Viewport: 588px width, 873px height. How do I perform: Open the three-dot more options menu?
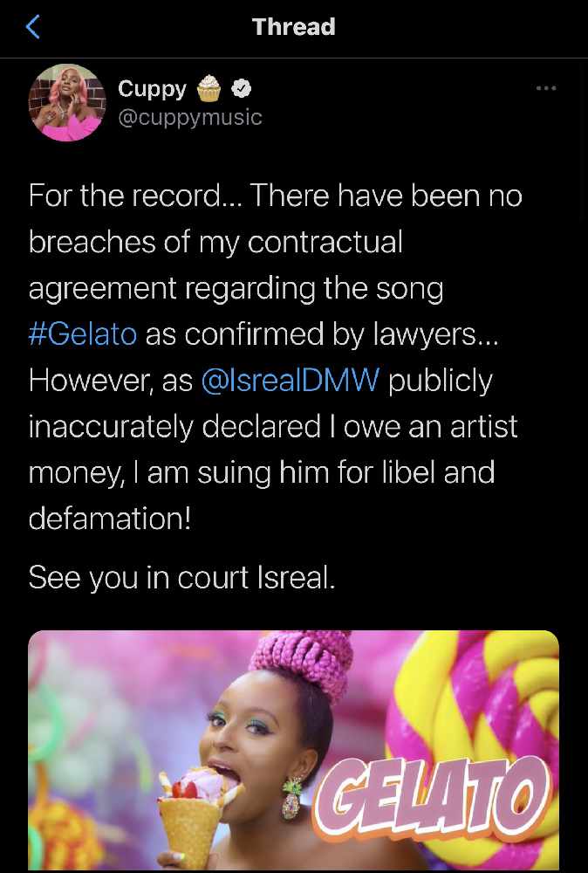click(546, 88)
